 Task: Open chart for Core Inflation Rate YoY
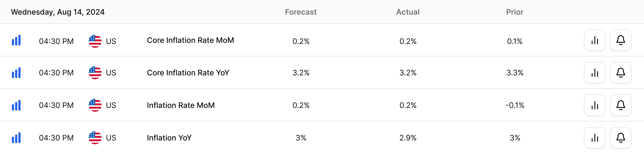click(594, 73)
